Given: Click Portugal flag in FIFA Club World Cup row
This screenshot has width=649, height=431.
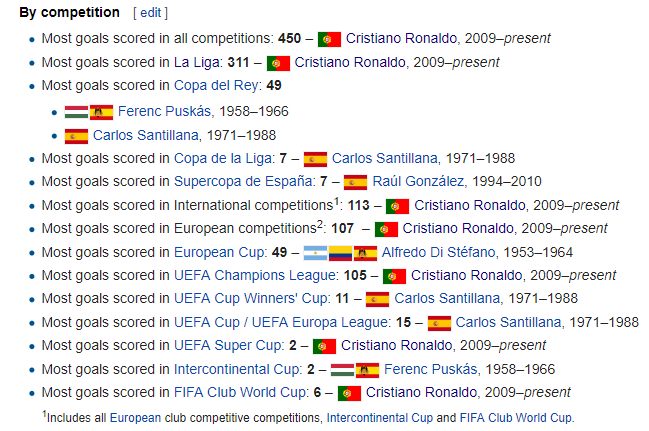Looking at the screenshot, I should (349, 394).
